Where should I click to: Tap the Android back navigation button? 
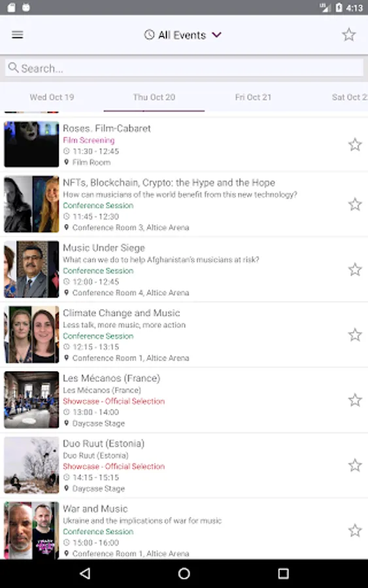85,574
